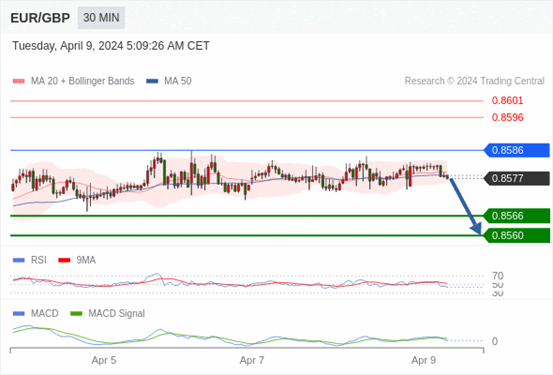Image resolution: width=553 pixels, height=375 pixels.
Task: Click the black 0.8577 current price tag
Action: coord(517,178)
